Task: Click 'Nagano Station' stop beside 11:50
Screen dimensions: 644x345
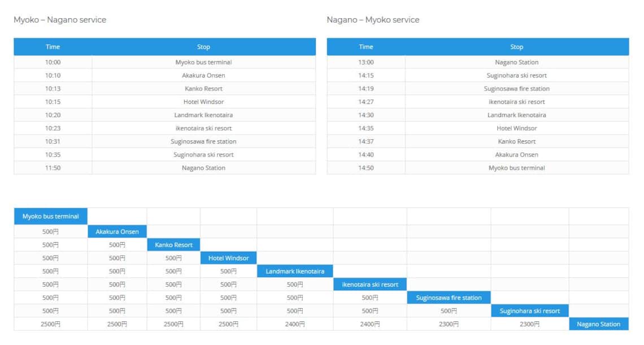Action: pyautogui.click(x=204, y=167)
